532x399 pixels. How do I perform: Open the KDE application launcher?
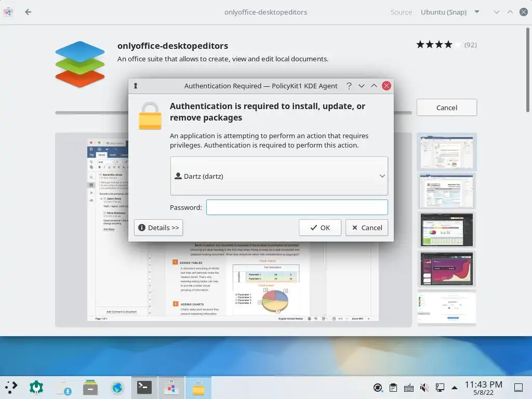[11, 388]
